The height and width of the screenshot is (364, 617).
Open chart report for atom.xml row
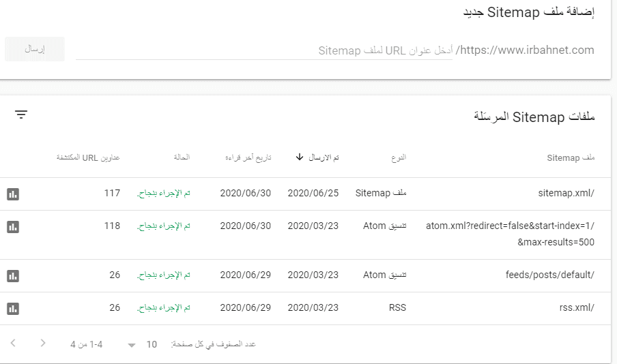[x=13, y=226]
